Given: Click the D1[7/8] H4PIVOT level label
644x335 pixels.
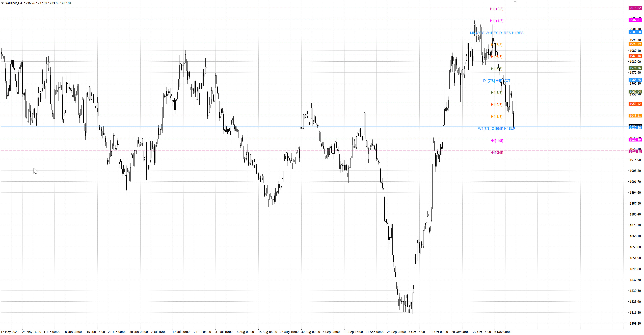Looking at the screenshot, I should (x=496, y=81).
